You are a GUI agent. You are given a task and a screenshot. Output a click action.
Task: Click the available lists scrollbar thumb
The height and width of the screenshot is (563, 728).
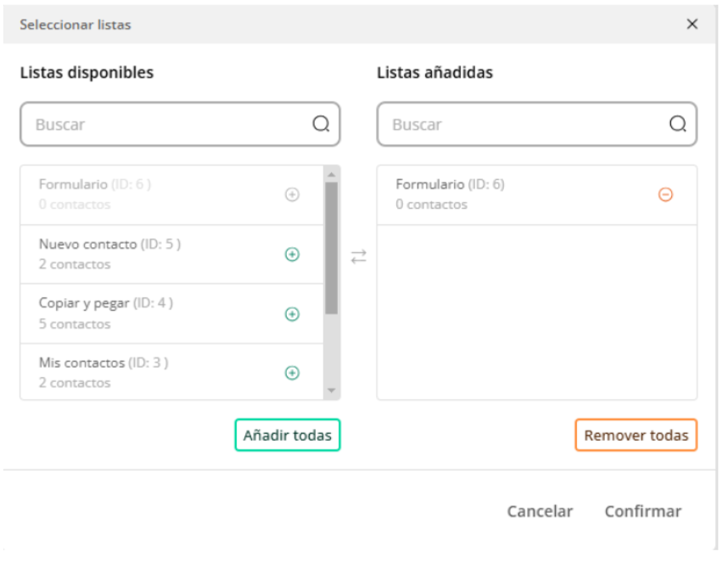pyautogui.click(x=332, y=248)
